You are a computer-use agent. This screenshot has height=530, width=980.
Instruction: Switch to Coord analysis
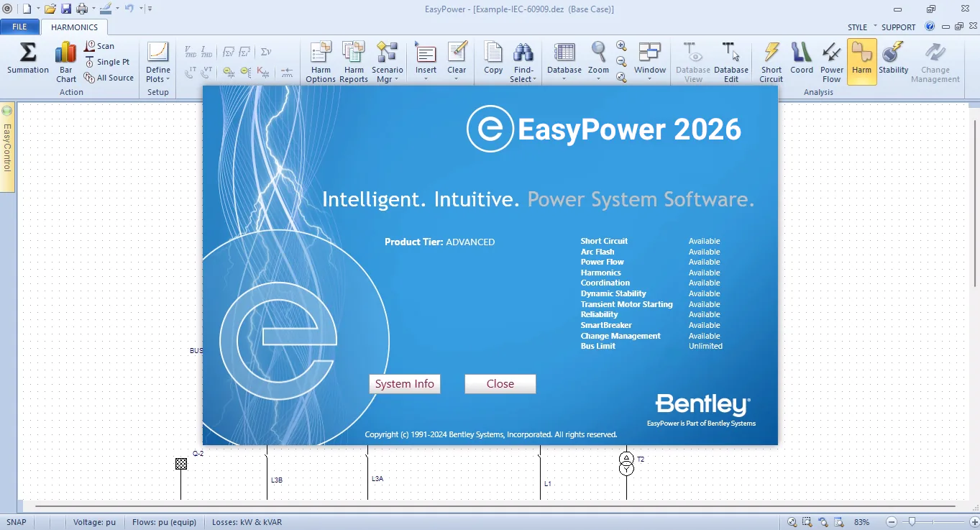(x=802, y=59)
